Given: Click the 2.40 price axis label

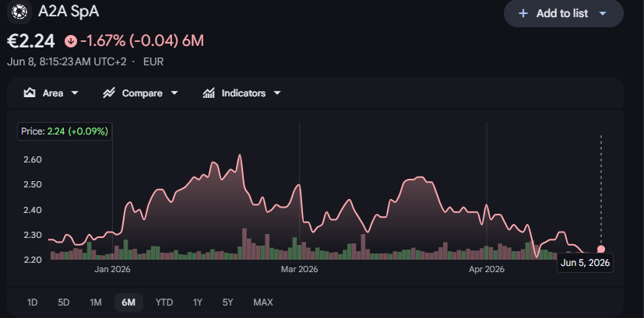Looking at the screenshot, I should [33, 210].
